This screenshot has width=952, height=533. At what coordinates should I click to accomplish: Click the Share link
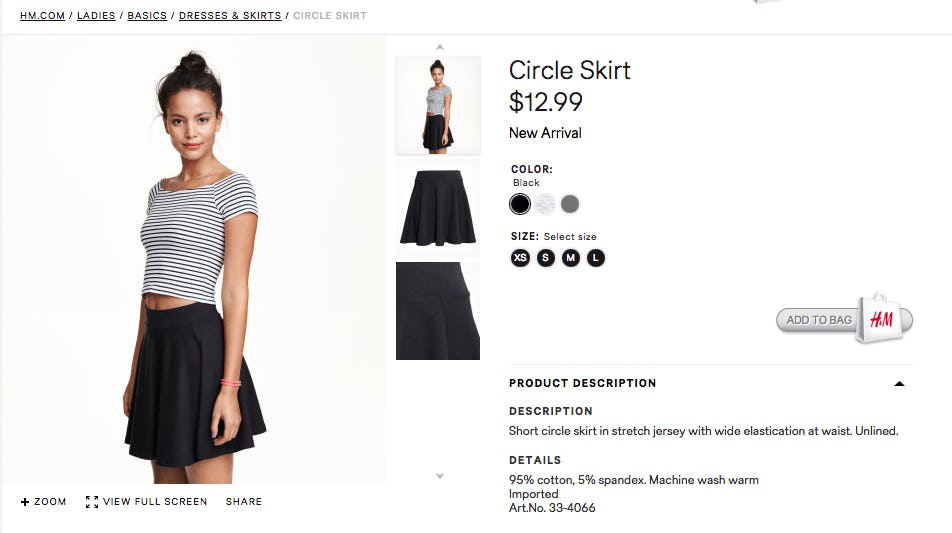[244, 502]
